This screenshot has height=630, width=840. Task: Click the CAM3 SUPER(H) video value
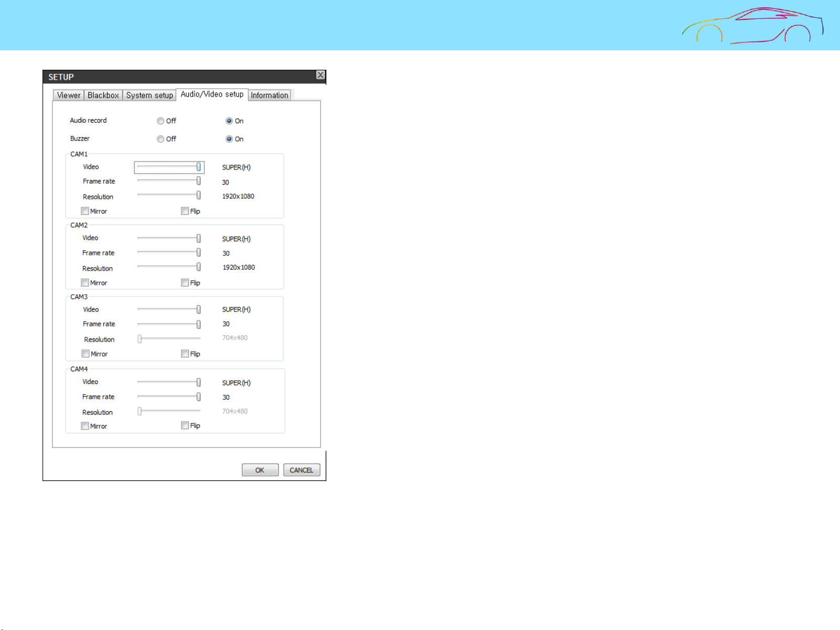236,309
